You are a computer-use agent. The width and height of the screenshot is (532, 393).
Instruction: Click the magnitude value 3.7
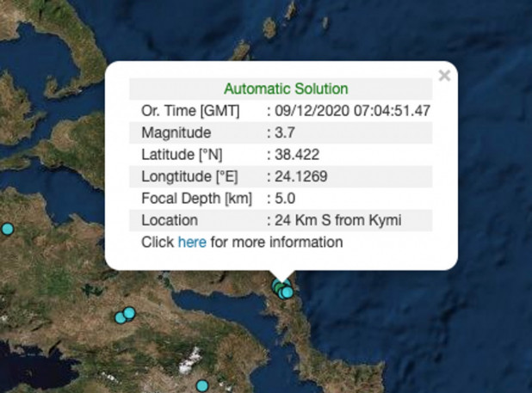(286, 133)
